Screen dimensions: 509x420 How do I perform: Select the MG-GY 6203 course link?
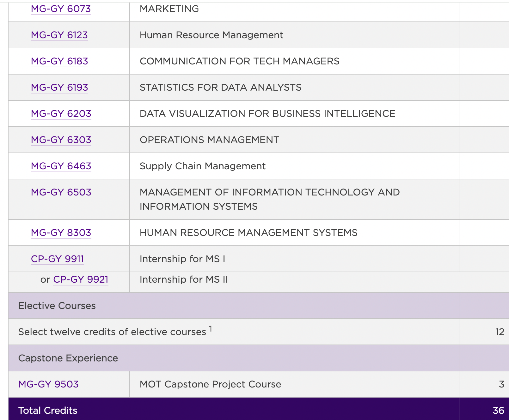[61, 114]
